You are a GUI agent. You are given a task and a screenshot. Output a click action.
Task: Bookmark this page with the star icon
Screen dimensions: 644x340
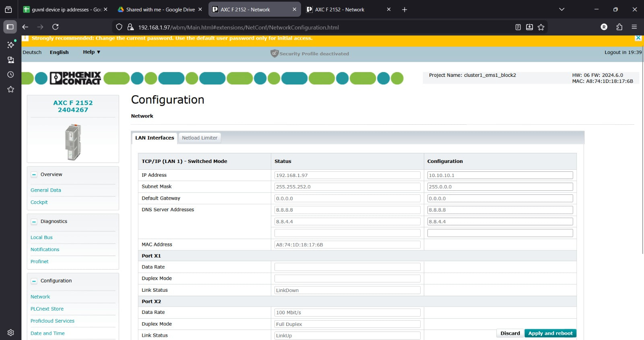coord(541,27)
